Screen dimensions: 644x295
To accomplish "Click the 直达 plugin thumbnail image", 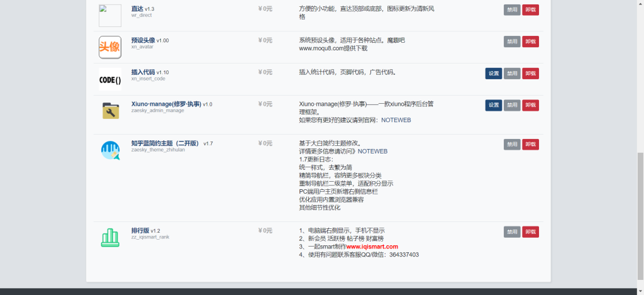I will (109, 16).
